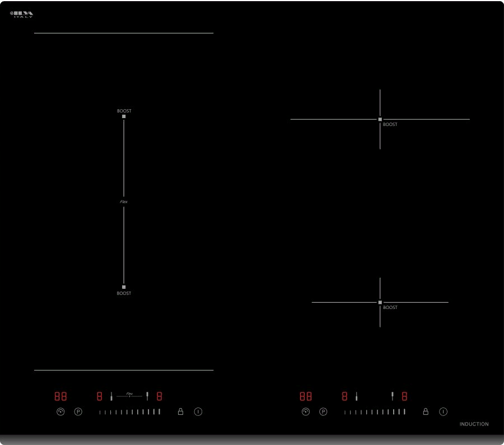This screenshot has height=445, width=504.
Task: Tap the right panel P boost button
Action: [323, 411]
